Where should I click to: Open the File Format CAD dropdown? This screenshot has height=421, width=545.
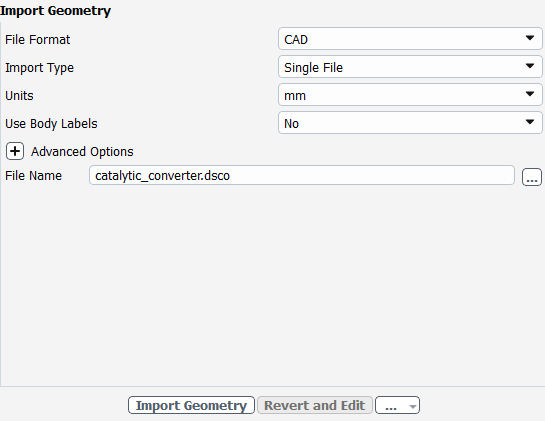[x=410, y=39]
